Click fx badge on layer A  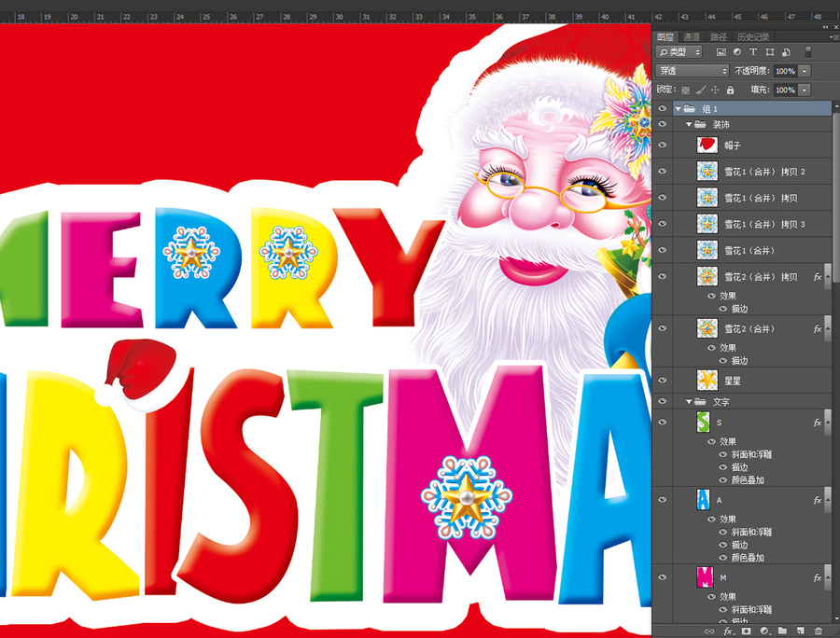click(818, 501)
